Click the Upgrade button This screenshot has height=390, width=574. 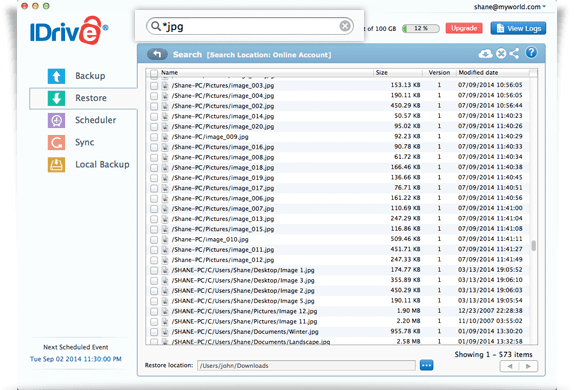(464, 28)
